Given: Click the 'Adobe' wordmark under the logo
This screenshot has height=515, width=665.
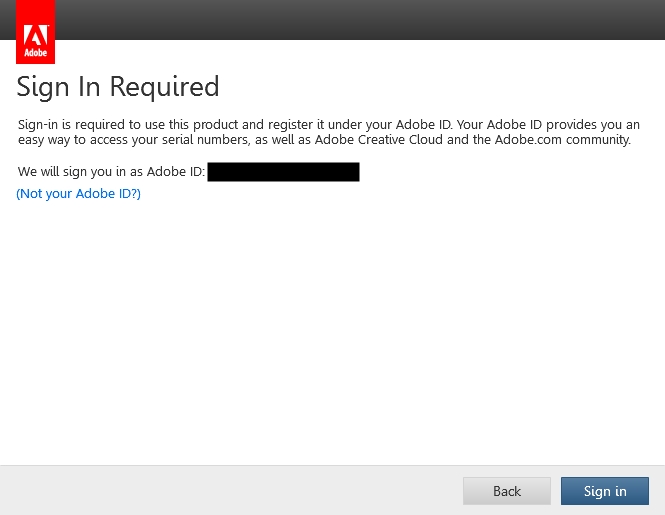Looking at the screenshot, I should pos(36,54).
